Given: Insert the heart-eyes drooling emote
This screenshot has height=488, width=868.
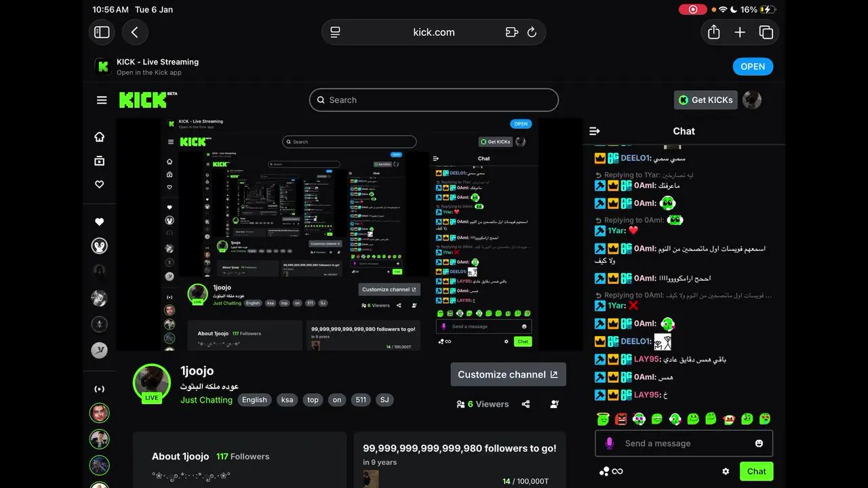Looking at the screenshot, I should click(765, 419).
